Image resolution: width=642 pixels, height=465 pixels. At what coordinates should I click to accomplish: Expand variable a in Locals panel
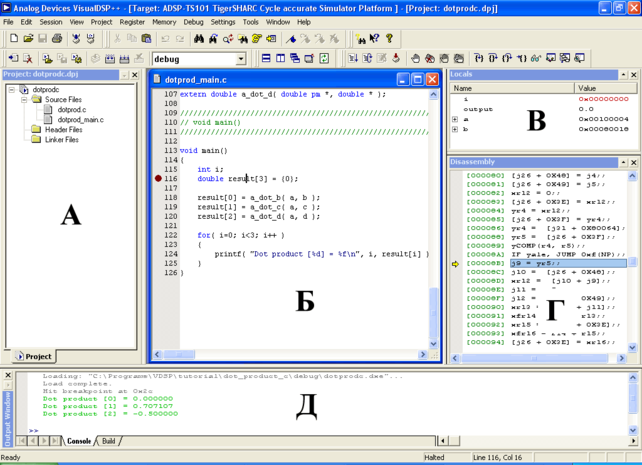(x=455, y=119)
